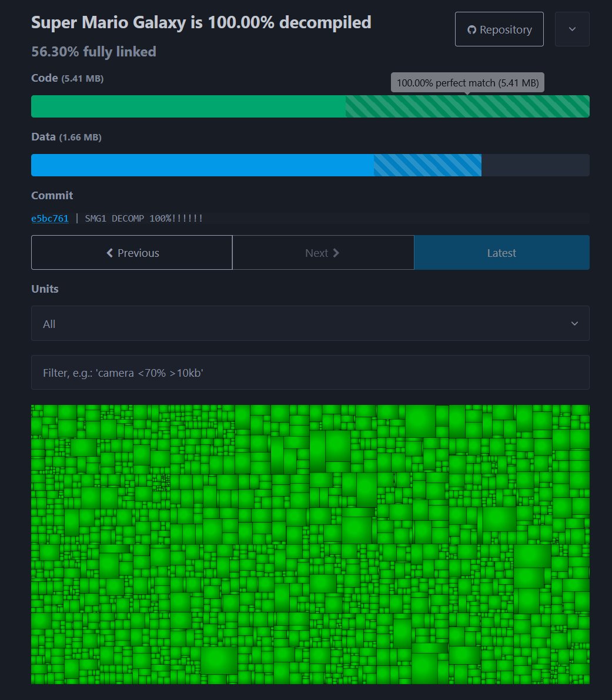Open the Units dropdown showing All
This screenshot has height=700, width=612.
310,324
